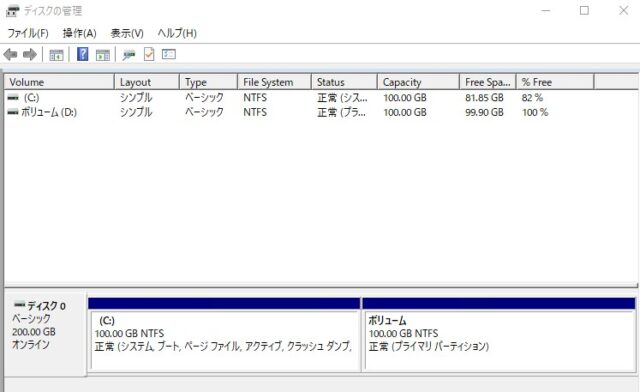Sort by the Status column header
Image resolution: width=640 pixels, height=392 pixels.
(x=344, y=82)
